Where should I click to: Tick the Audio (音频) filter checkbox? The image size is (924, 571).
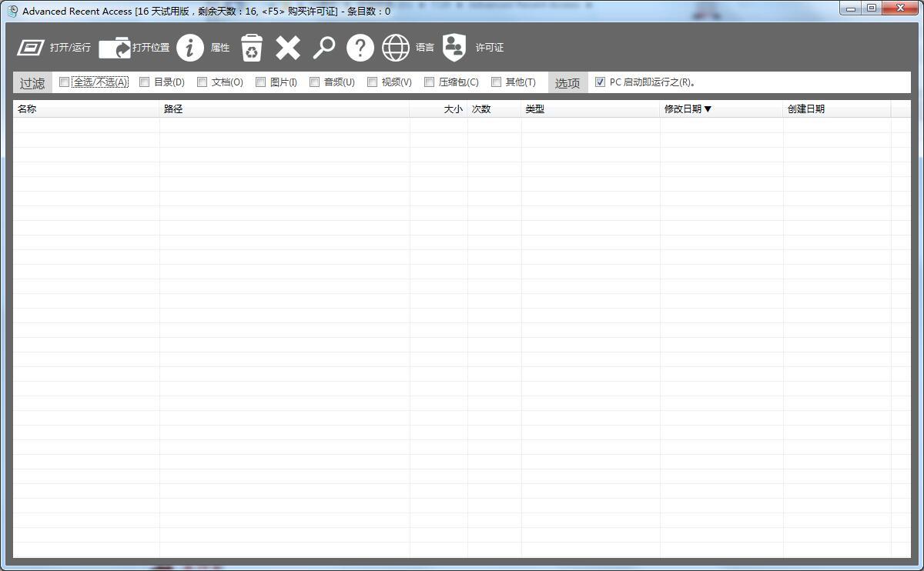tap(314, 82)
